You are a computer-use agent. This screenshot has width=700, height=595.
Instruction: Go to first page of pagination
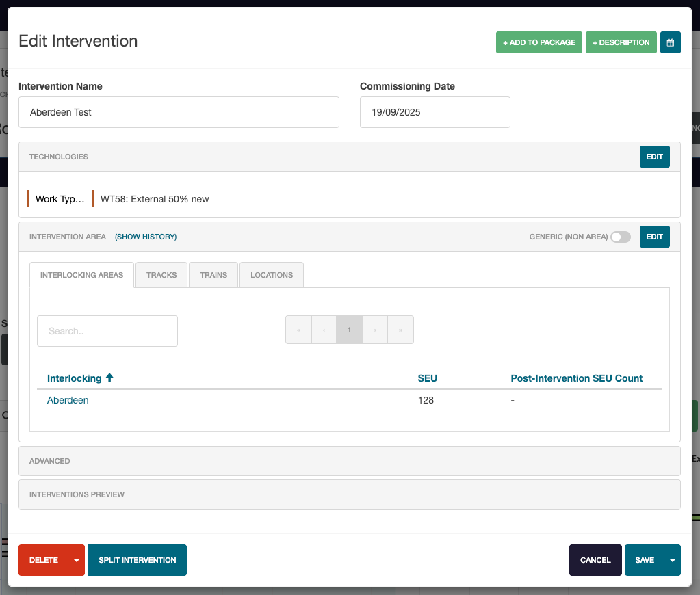[298, 330]
